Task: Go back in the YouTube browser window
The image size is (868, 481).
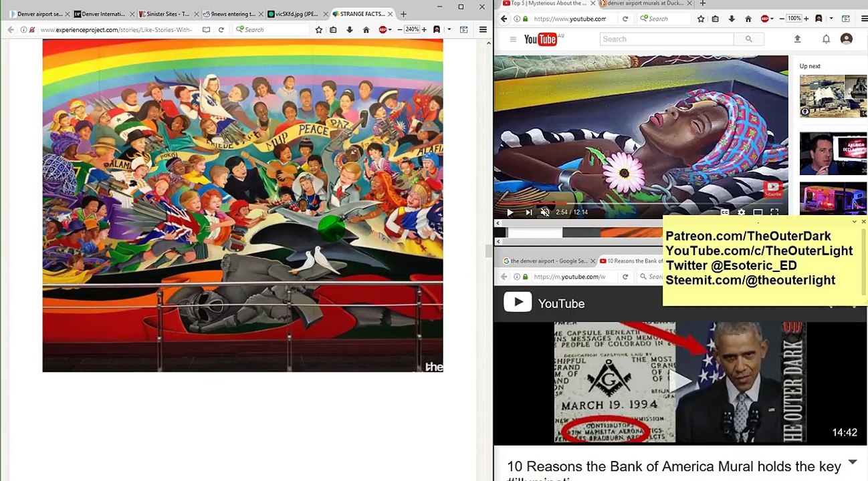Action: point(504,19)
